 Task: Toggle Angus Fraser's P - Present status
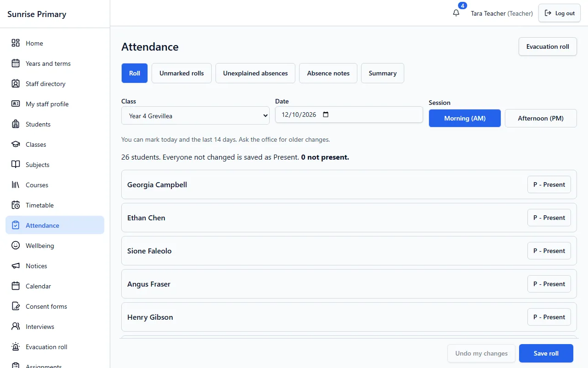coord(549,284)
